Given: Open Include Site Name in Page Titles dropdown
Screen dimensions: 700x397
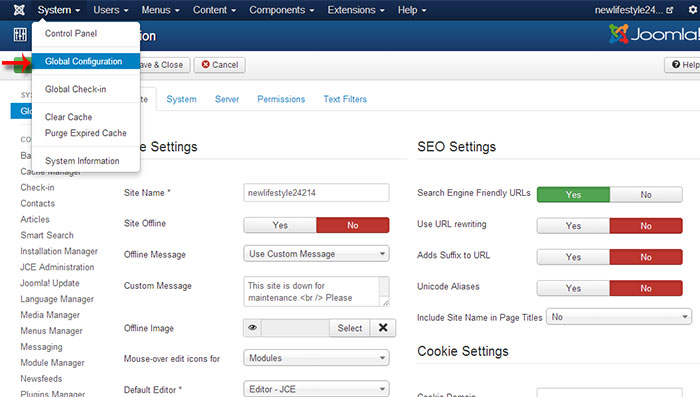Looking at the screenshot, I should click(x=619, y=317).
